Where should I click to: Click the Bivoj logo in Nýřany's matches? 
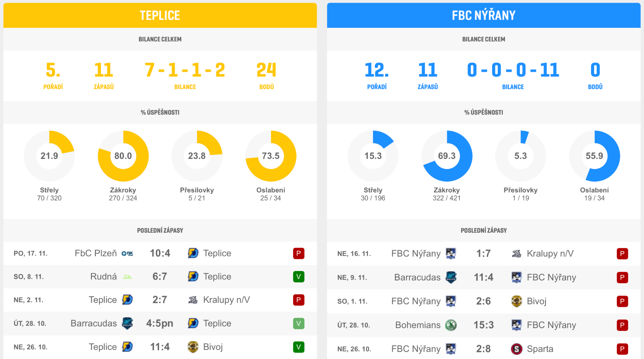(517, 301)
